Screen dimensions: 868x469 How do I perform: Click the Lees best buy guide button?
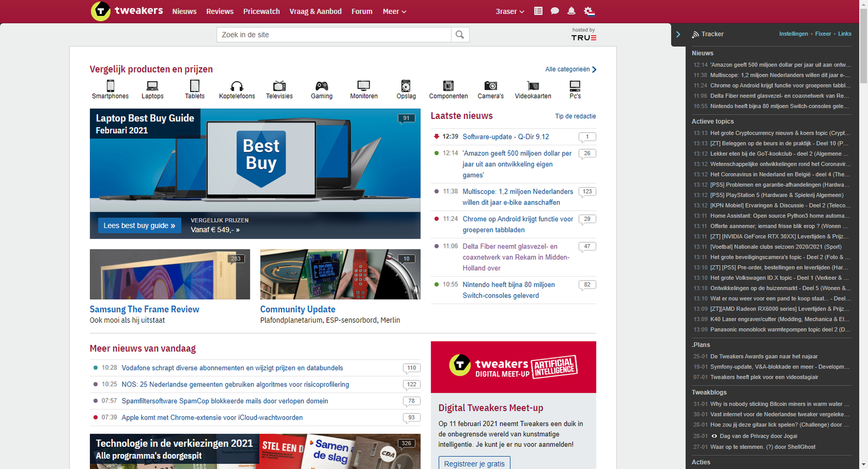pos(139,226)
